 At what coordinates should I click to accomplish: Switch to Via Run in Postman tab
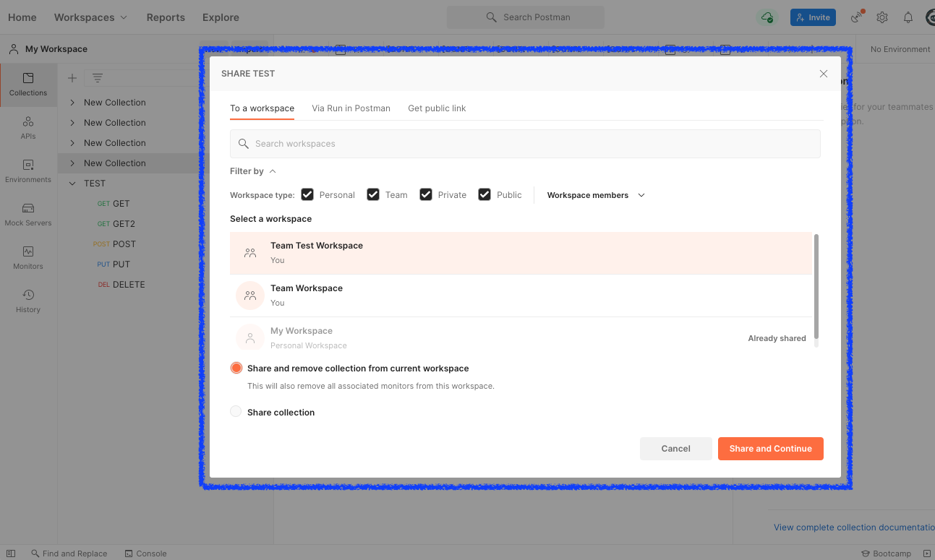[351, 108]
